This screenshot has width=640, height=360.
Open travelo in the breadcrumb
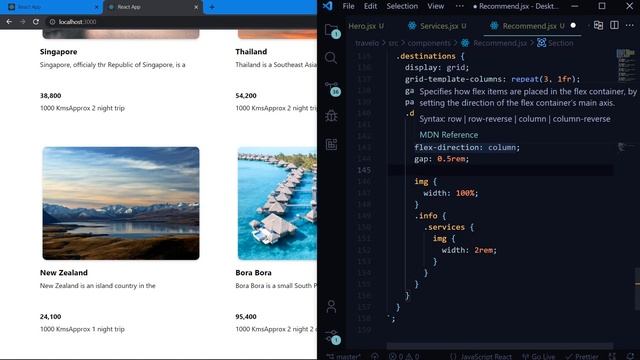(367, 43)
